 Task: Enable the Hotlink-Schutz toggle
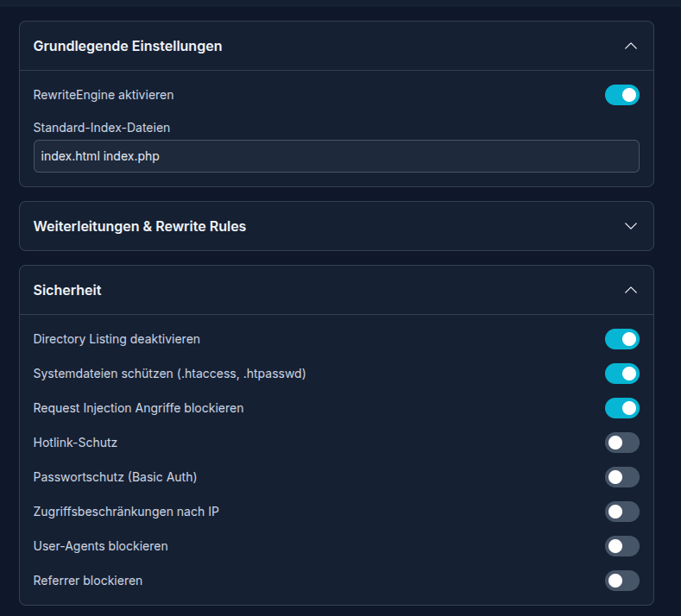click(621, 443)
